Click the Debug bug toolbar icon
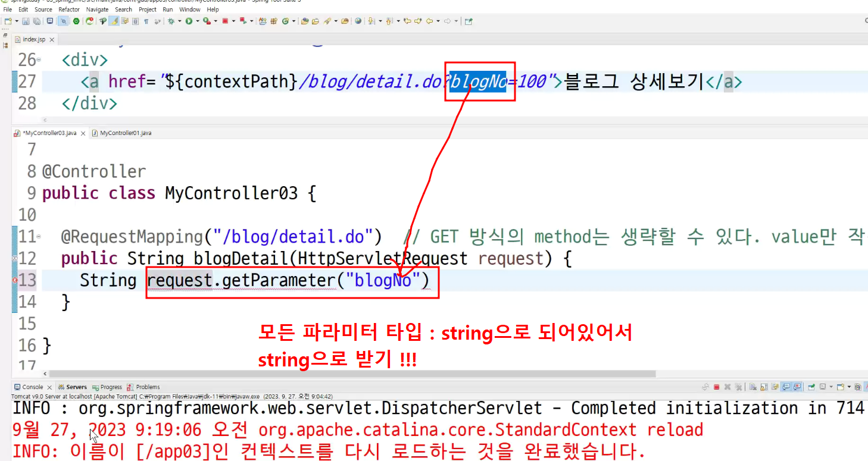 (x=170, y=21)
